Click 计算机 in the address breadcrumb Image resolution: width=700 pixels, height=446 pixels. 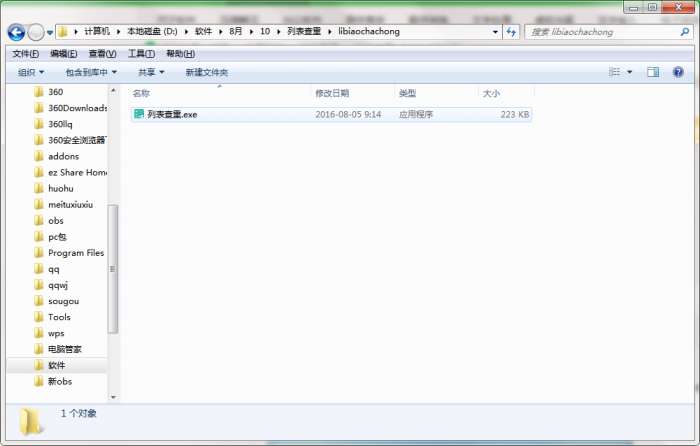point(97,32)
